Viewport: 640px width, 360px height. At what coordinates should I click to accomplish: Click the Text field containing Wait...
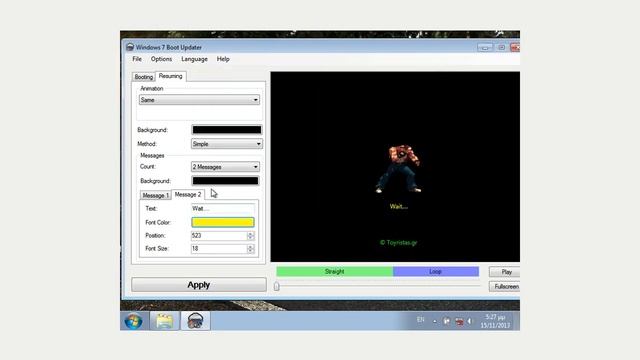pyautogui.click(x=223, y=209)
